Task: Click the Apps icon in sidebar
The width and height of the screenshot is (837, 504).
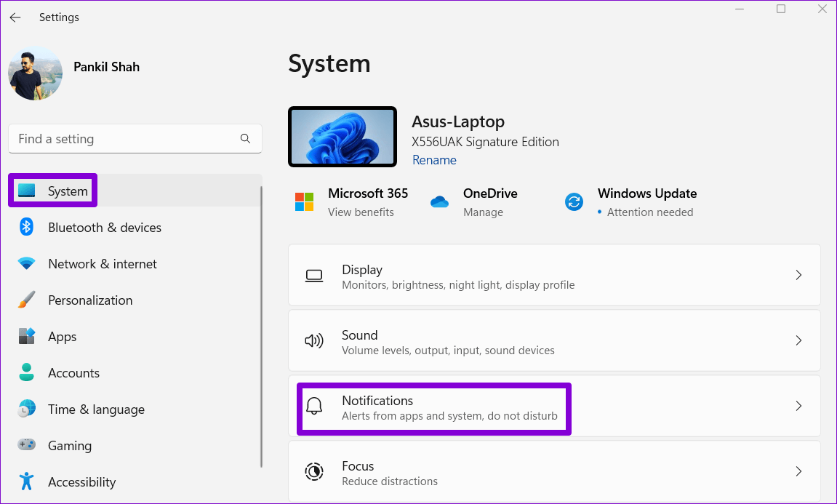Action: click(x=26, y=336)
